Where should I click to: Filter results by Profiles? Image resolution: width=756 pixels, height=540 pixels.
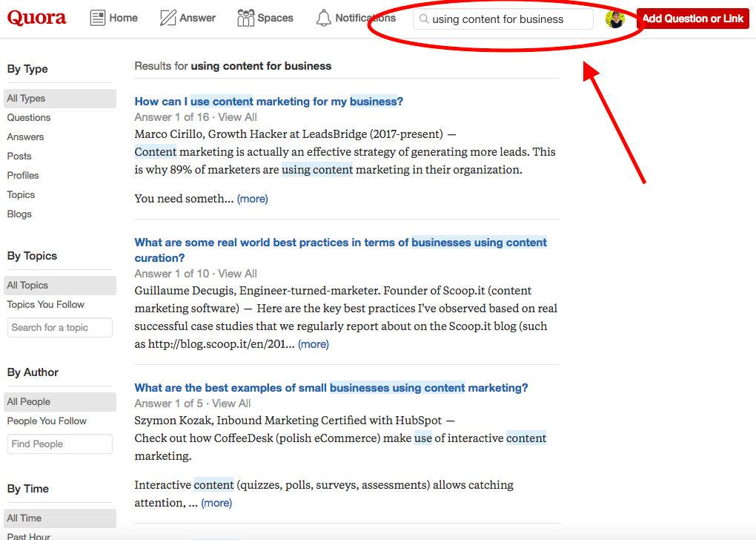pyautogui.click(x=23, y=176)
